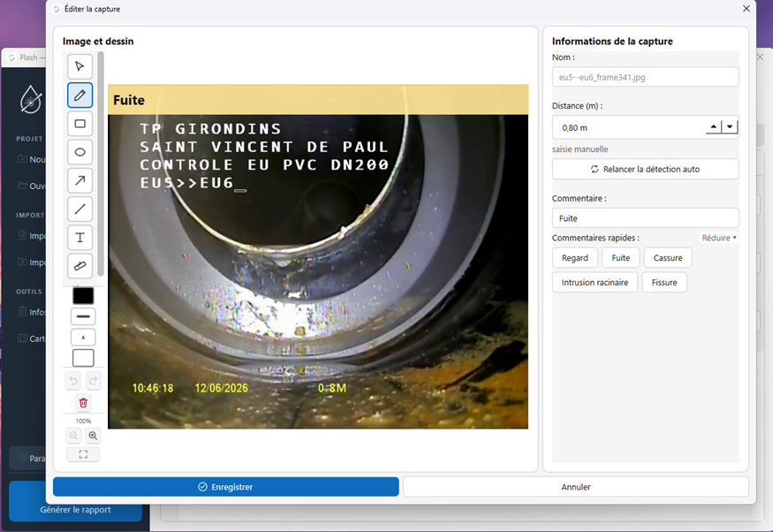Pick the text annotation tool
Image resolution: width=773 pixels, height=532 pixels.
click(80, 238)
